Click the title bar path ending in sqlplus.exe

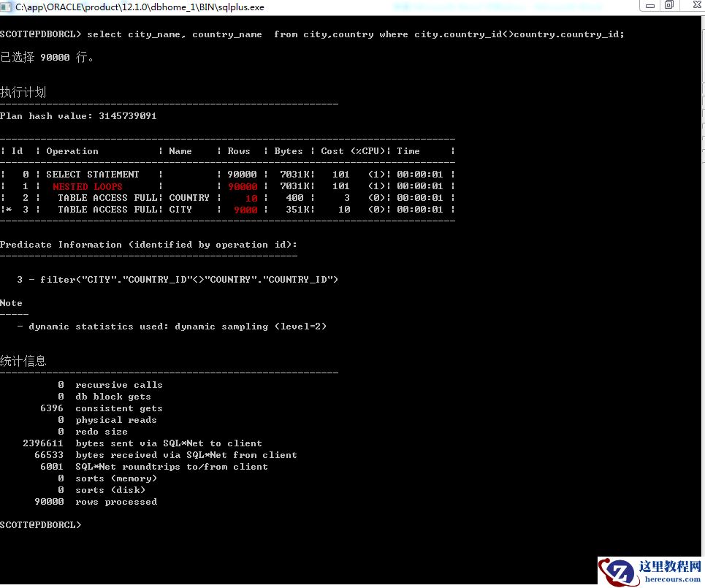point(140,7)
